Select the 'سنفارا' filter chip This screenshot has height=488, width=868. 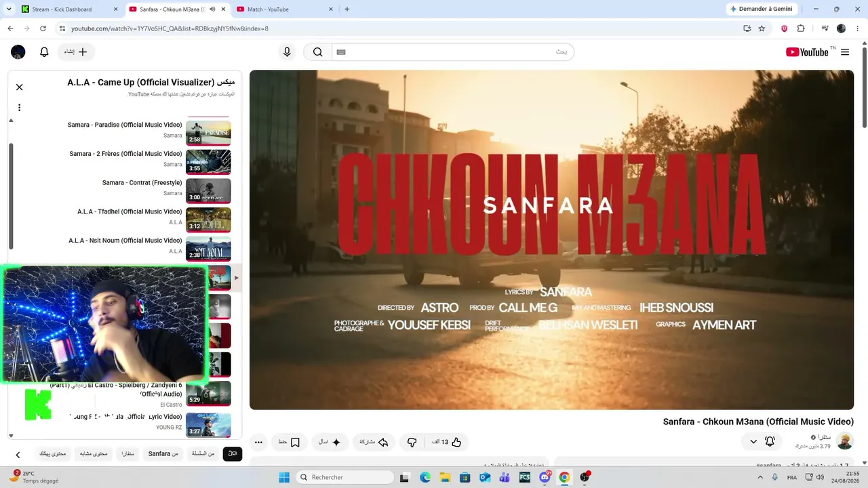pyautogui.click(x=127, y=453)
